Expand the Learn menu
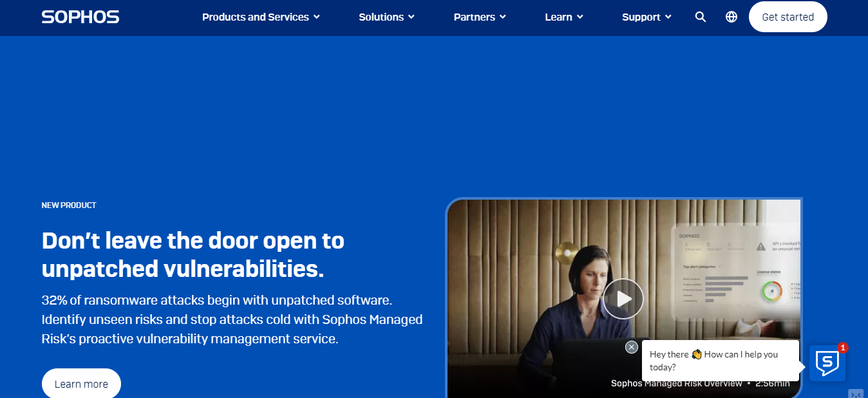868x398 pixels. [x=564, y=17]
